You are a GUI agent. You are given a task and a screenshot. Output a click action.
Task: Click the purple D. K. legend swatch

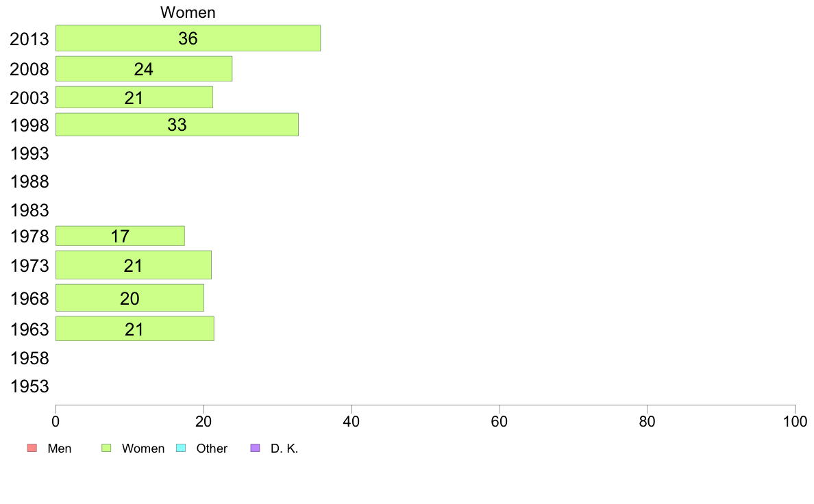[255, 448]
